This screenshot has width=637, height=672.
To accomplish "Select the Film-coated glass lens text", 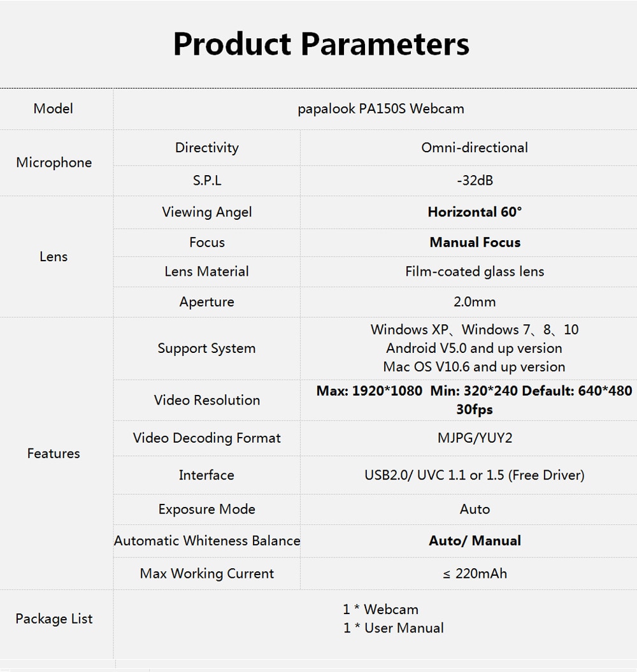I will (x=475, y=272).
